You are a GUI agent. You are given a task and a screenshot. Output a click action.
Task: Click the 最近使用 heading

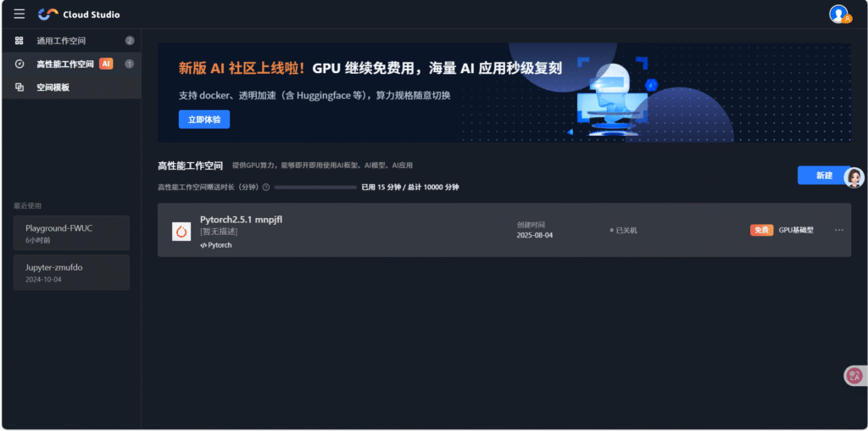[28, 205]
